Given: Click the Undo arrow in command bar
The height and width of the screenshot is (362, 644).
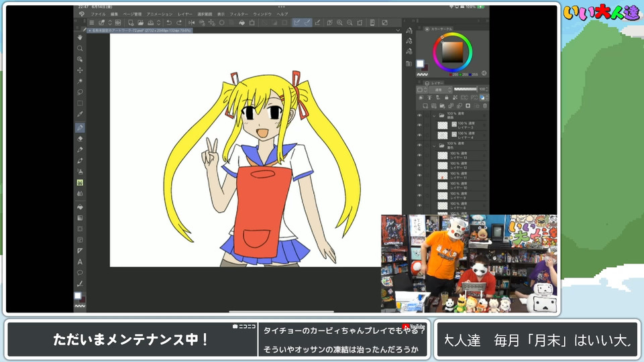Looking at the screenshot, I should [x=170, y=22].
